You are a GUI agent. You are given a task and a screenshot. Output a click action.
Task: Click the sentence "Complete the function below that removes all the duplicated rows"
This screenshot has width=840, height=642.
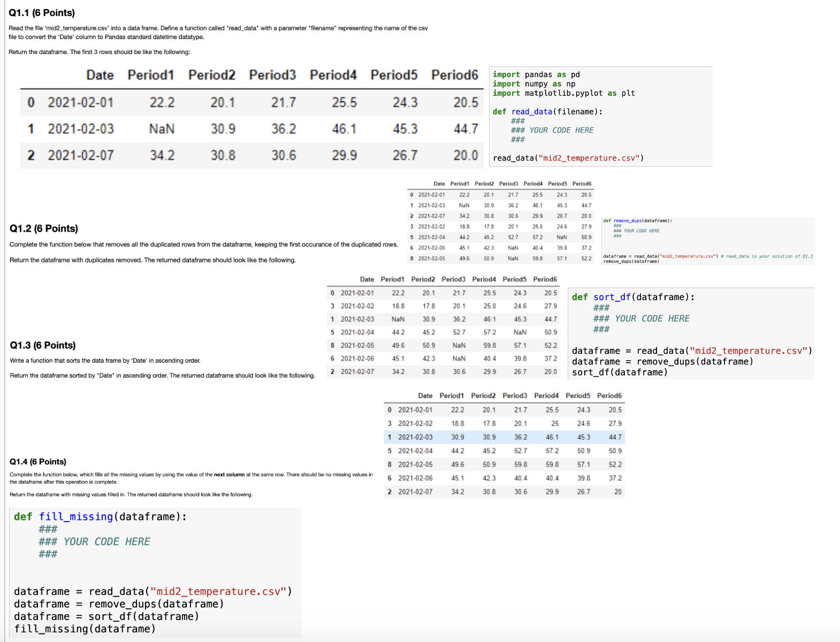[204, 244]
